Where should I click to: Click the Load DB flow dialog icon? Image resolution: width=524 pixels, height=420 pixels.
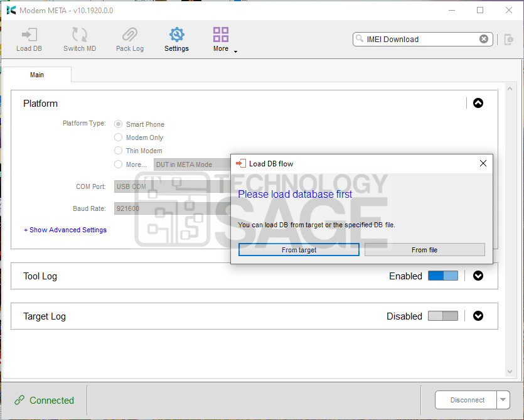(x=241, y=163)
